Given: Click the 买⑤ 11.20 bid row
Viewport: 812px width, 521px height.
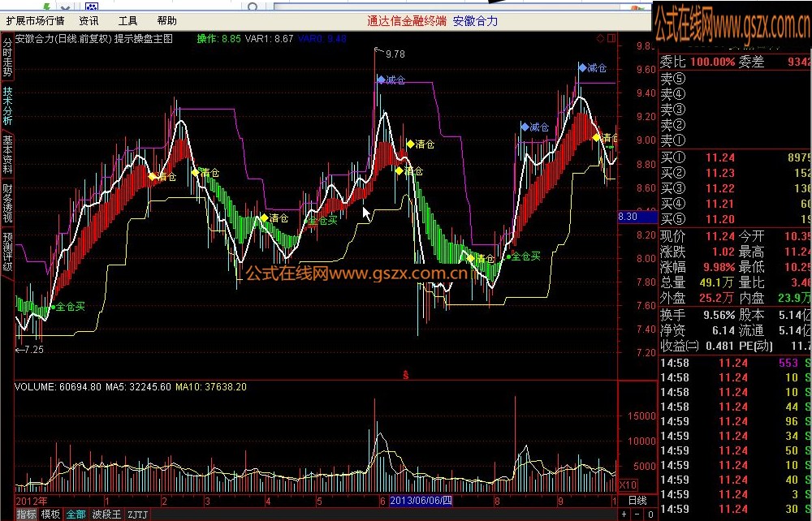Looking at the screenshot, I should pyautogui.click(x=735, y=219).
